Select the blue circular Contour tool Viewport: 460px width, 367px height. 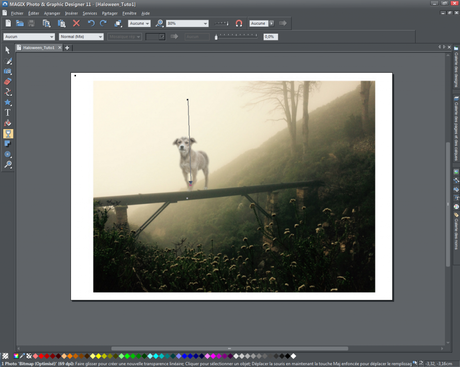click(x=8, y=154)
